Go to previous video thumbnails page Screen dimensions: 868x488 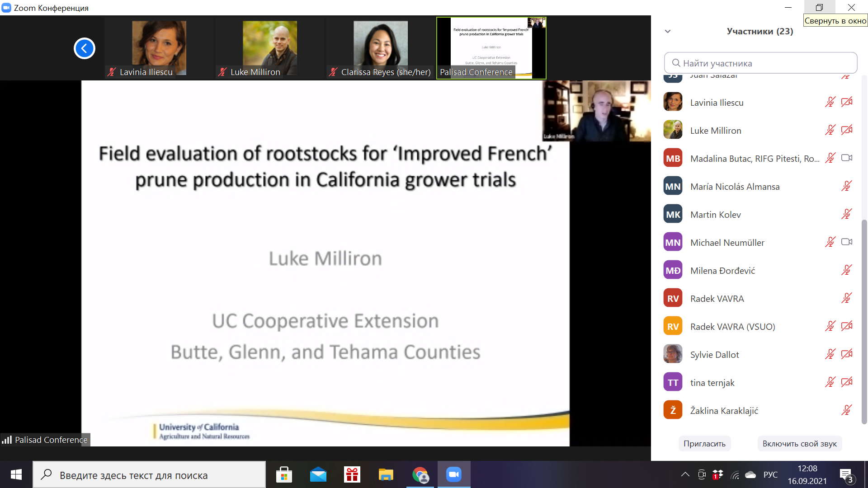[x=85, y=48]
